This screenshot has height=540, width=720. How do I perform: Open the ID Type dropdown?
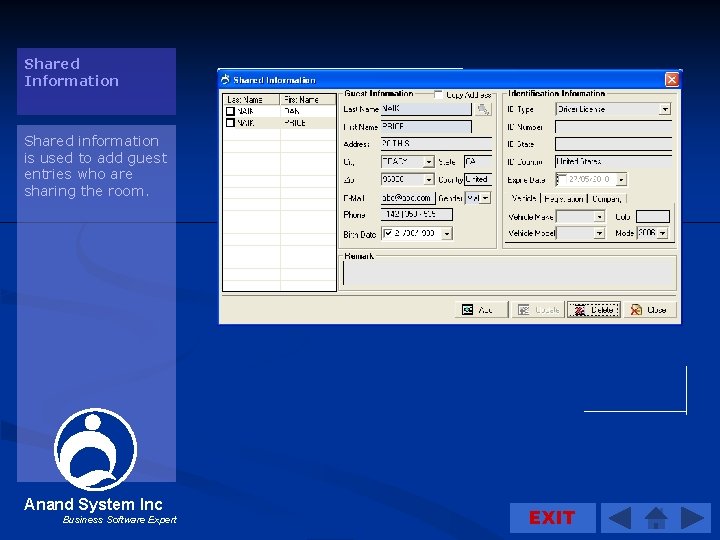pos(665,109)
